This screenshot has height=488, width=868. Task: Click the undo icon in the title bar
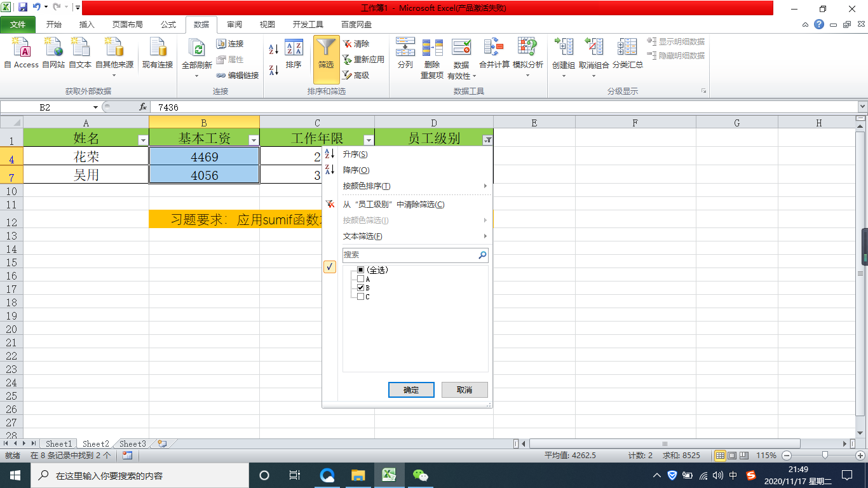[x=37, y=8]
